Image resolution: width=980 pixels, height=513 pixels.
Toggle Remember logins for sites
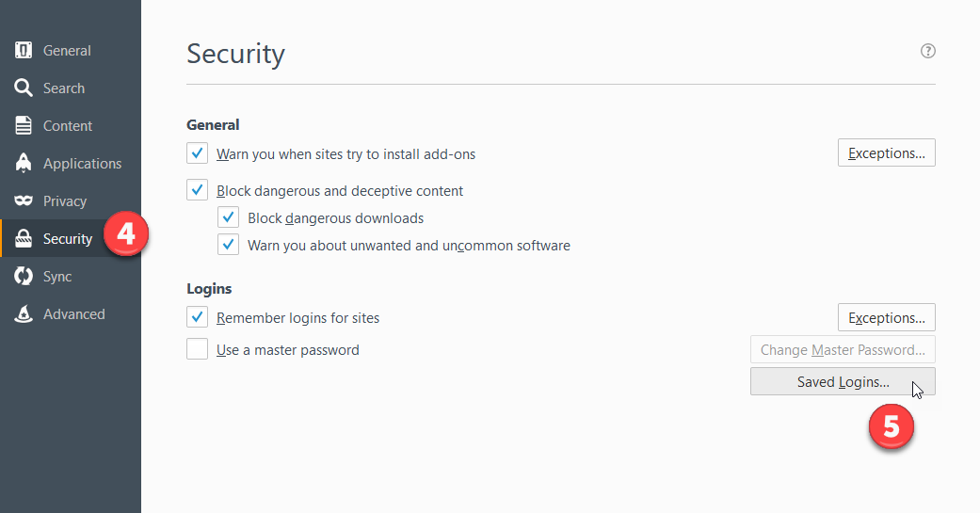point(197,317)
